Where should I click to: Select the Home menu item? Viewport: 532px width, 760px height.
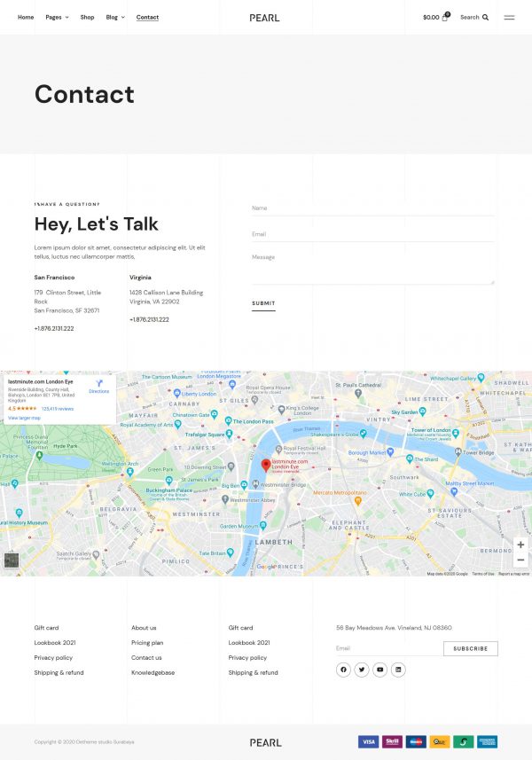26,18
